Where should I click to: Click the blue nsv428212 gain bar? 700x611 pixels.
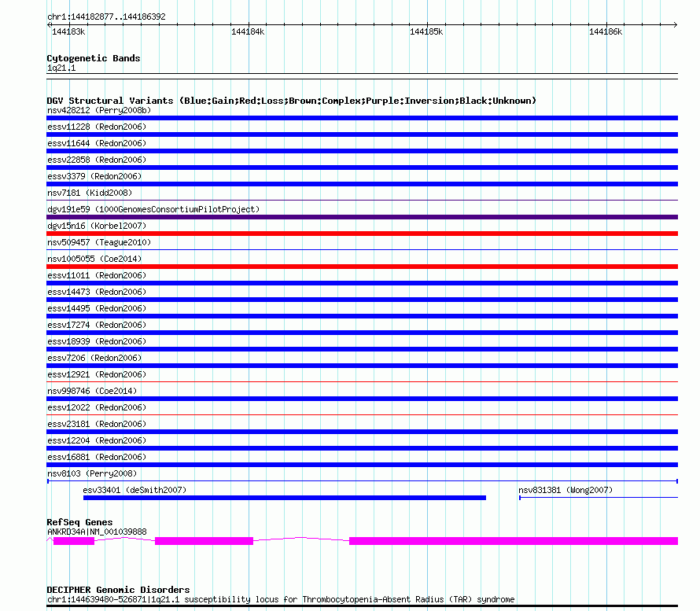click(x=362, y=118)
